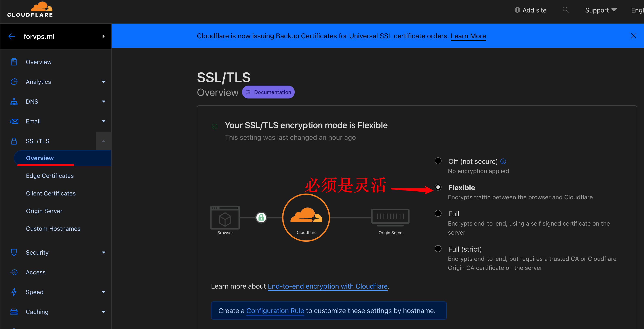Image resolution: width=644 pixels, height=329 pixels.
Task: Click the Security shield icon
Action: pos(14,252)
